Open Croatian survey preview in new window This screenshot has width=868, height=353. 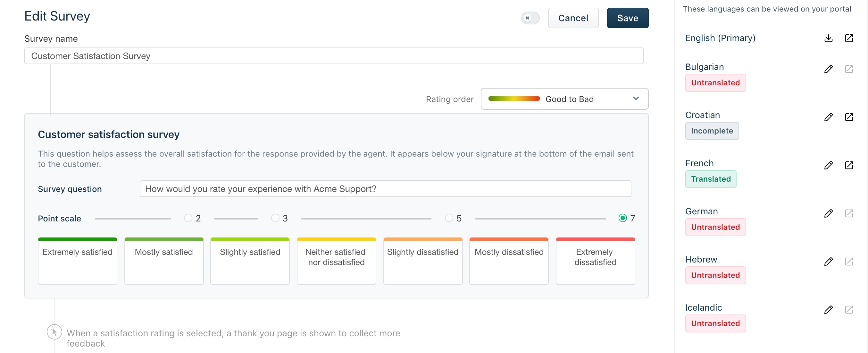pos(849,117)
